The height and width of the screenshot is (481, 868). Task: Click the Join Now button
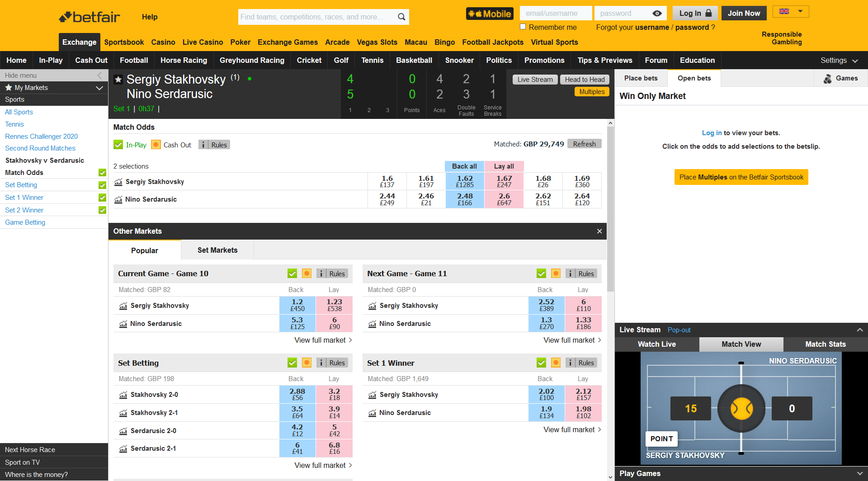[x=744, y=13]
